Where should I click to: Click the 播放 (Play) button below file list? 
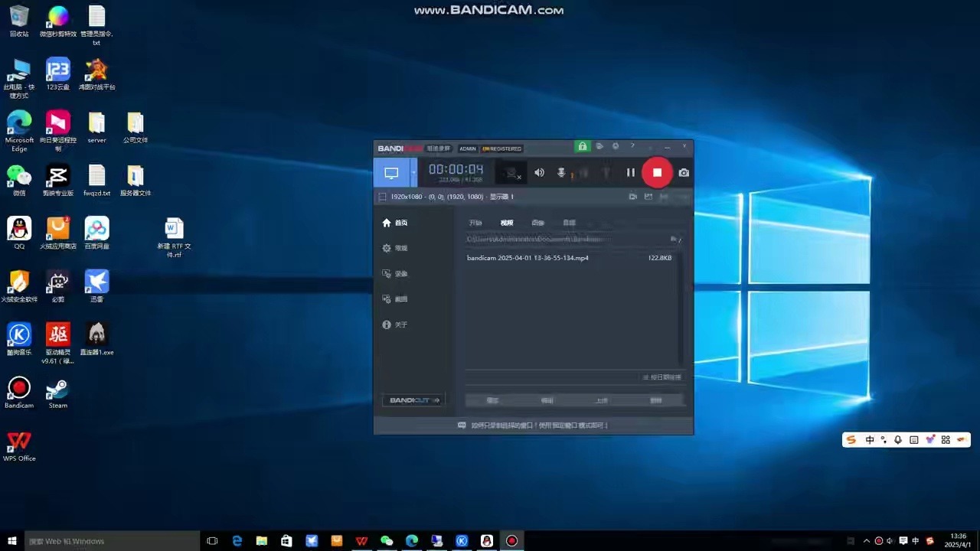pos(492,400)
